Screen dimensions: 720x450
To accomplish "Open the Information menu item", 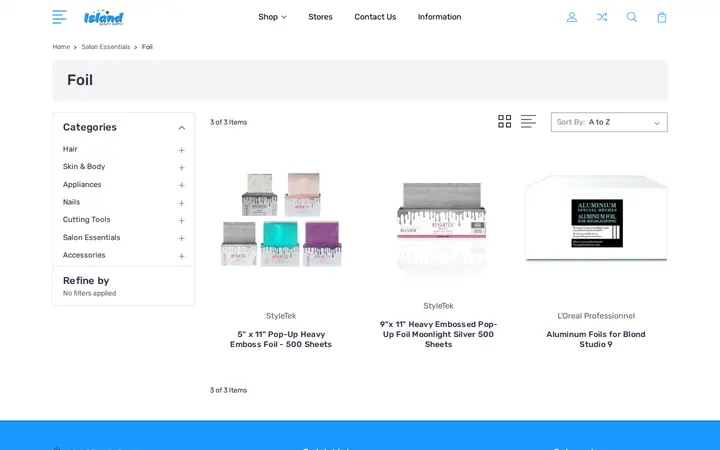I will [439, 17].
